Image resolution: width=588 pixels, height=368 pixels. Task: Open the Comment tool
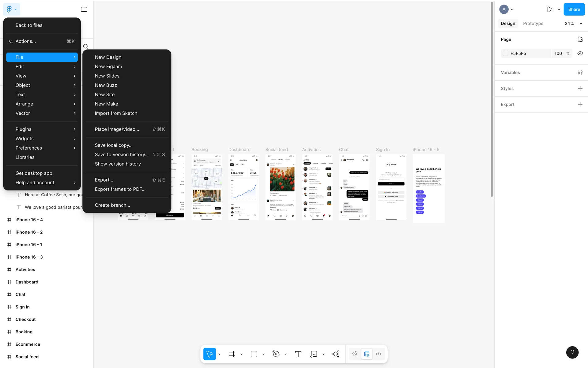pos(314,354)
